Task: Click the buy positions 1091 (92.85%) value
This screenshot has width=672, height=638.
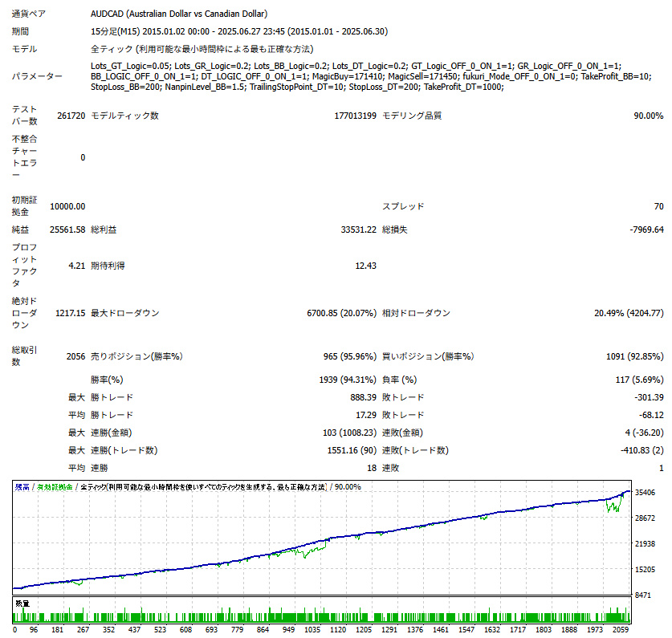Action: coord(635,356)
